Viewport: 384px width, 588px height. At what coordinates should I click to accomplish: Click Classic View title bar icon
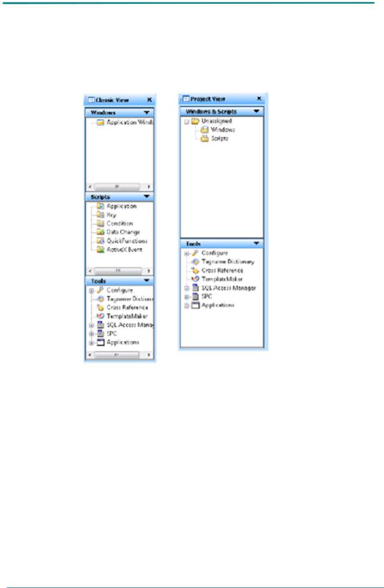pyautogui.click(x=91, y=100)
